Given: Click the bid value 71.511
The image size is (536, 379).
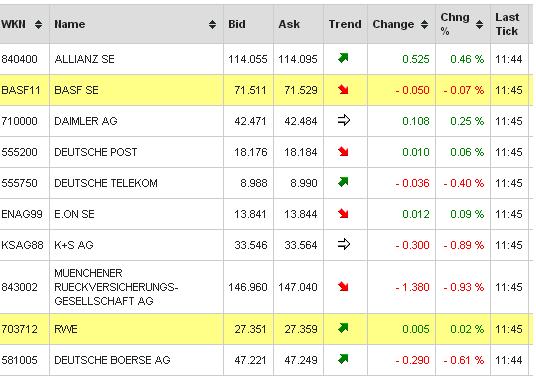Looking at the screenshot, I should click(250, 90).
